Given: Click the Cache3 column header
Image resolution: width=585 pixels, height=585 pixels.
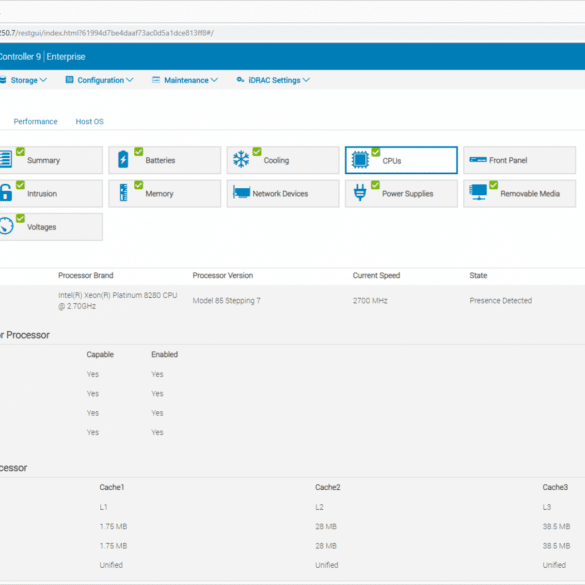Looking at the screenshot, I should point(555,487).
